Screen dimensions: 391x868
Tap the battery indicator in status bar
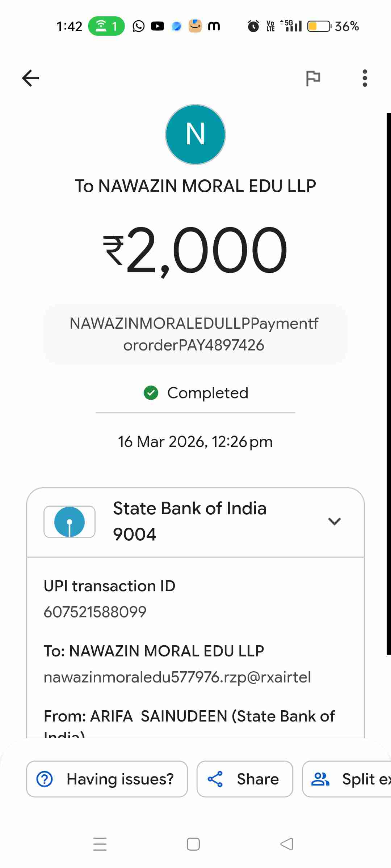pos(319,26)
